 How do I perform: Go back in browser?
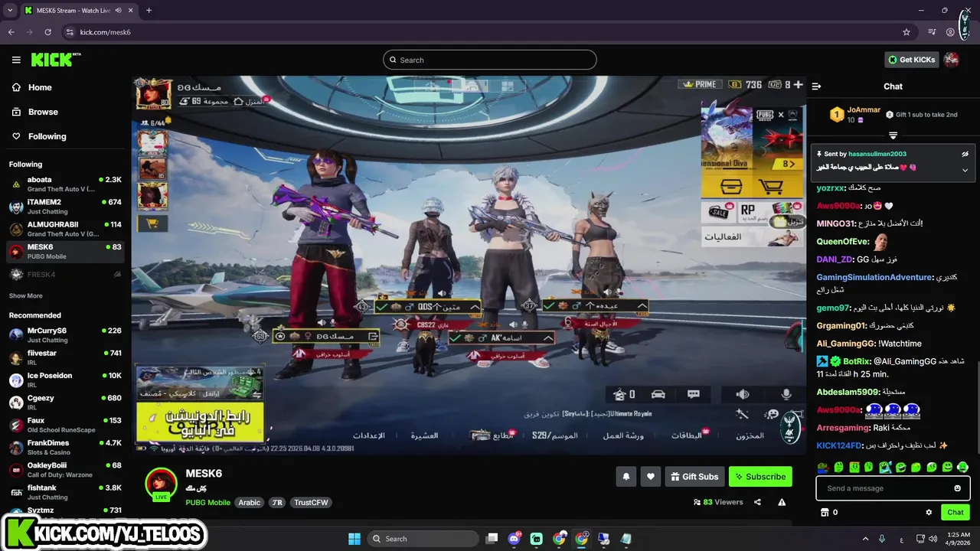[11, 32]
